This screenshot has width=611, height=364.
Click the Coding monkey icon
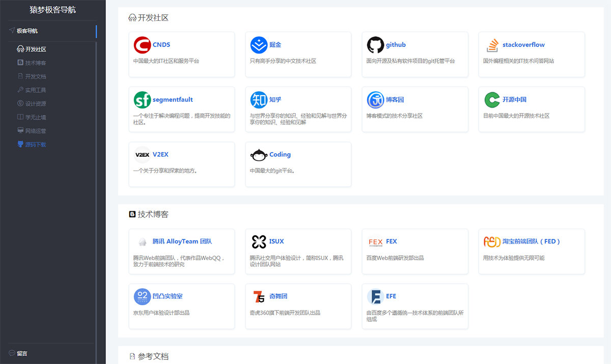pyautogui.click(x=259, y=155)
